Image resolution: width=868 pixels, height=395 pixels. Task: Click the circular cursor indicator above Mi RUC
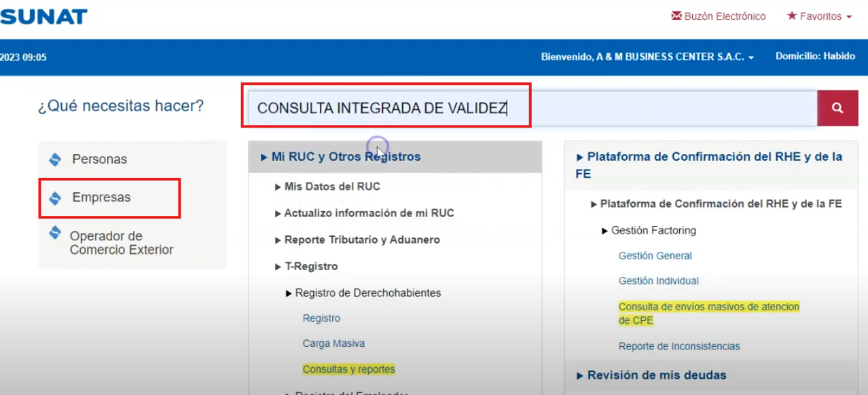(x=378, y=146)
